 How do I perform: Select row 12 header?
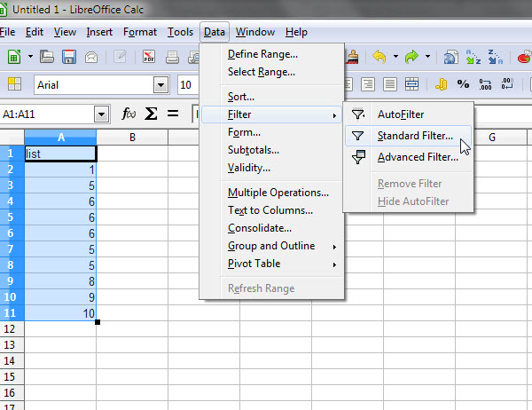click(12, 329)
